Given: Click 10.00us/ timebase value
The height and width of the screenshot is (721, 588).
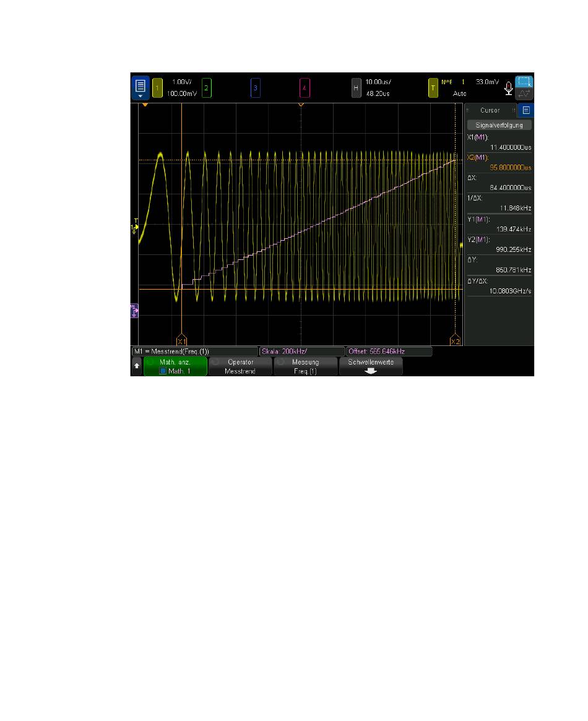Looking at the screenshot, I should point(378,82).
